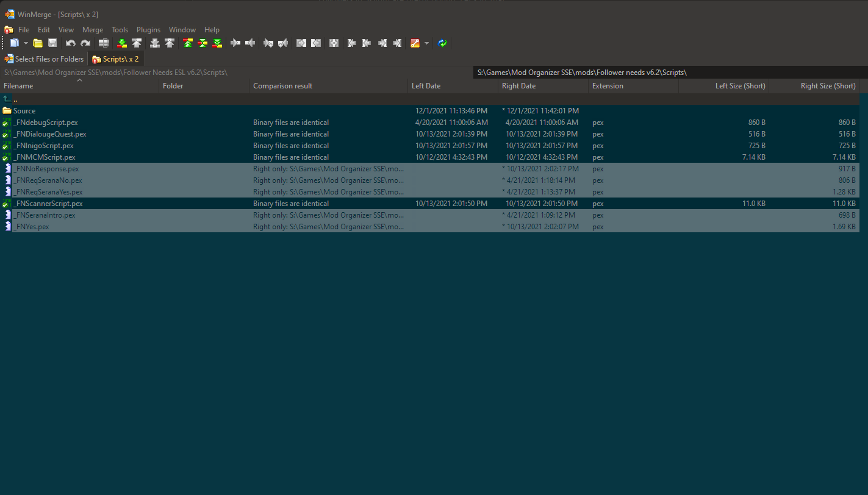868x495 pixels.
Task: Select the parent folder ".." row
Action: coord(429,99)
